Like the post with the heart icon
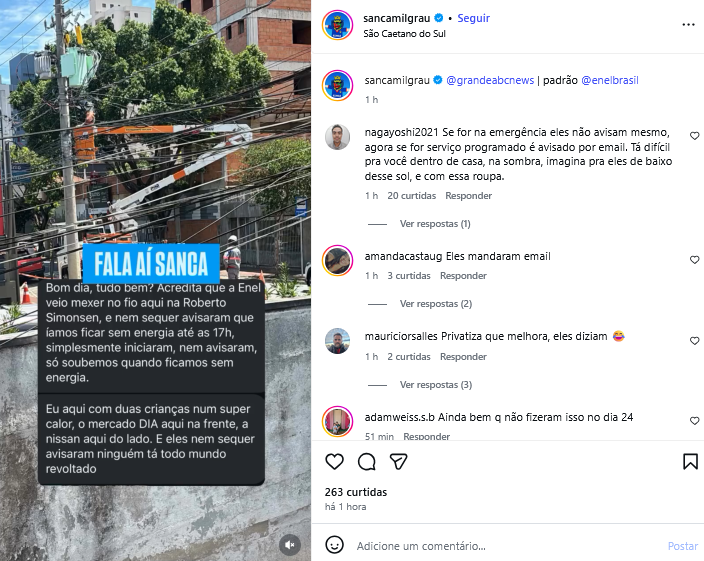Viewport: 704px width, 561px height. pos(334,461)
